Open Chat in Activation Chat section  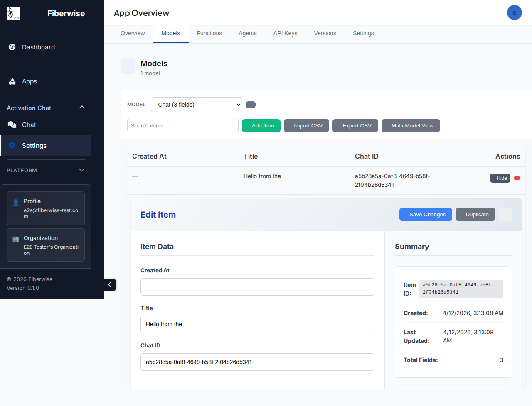[29, 125]
